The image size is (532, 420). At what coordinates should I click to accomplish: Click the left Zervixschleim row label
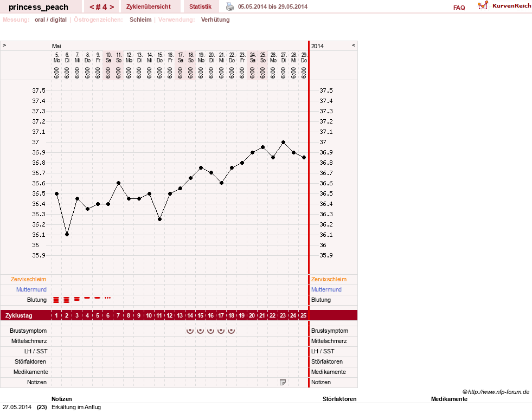click(x=29, y=279)
